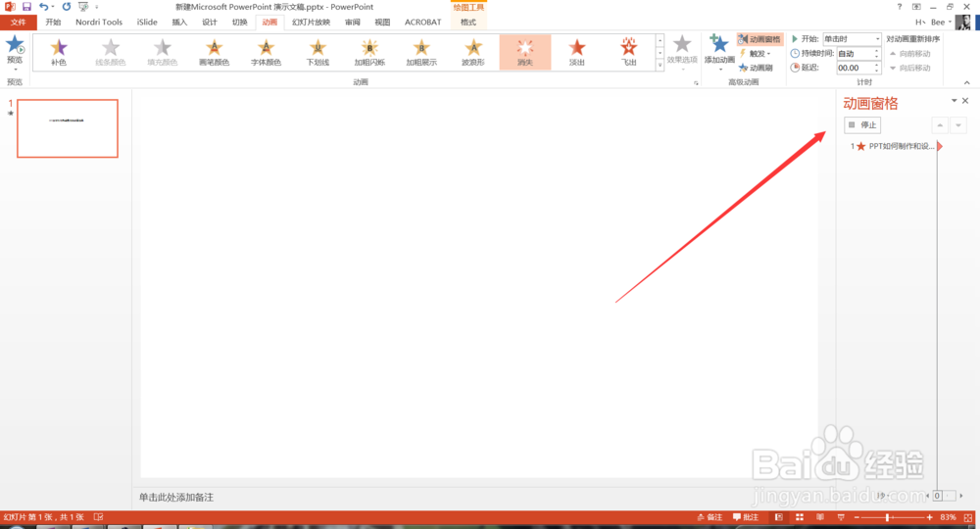
Task: Choose the 下划线 animation effect
Action: coord(318,52)
